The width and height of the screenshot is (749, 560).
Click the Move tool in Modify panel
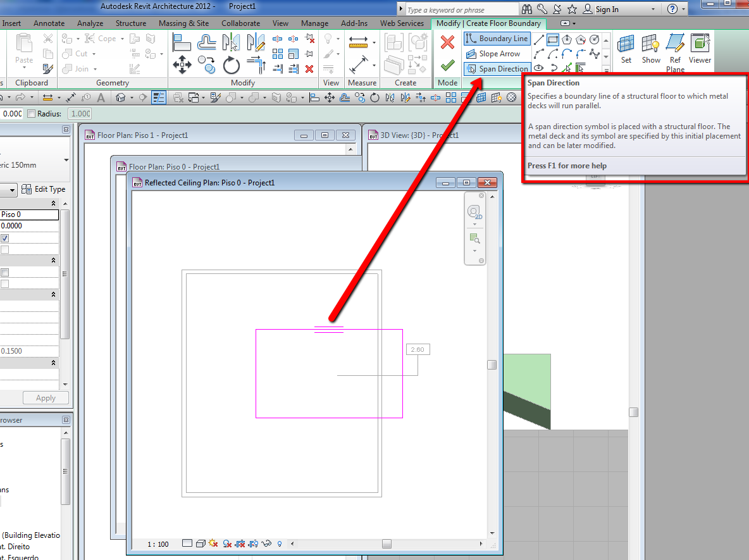(182, 65)
